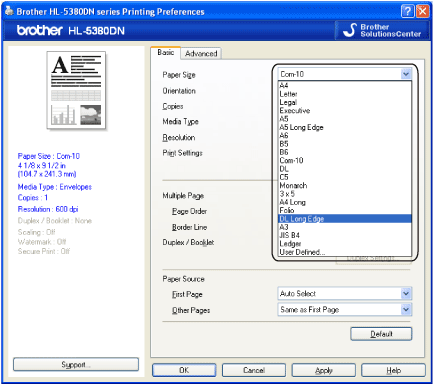Select the 3 x 5 paper size

coord(345,194)
